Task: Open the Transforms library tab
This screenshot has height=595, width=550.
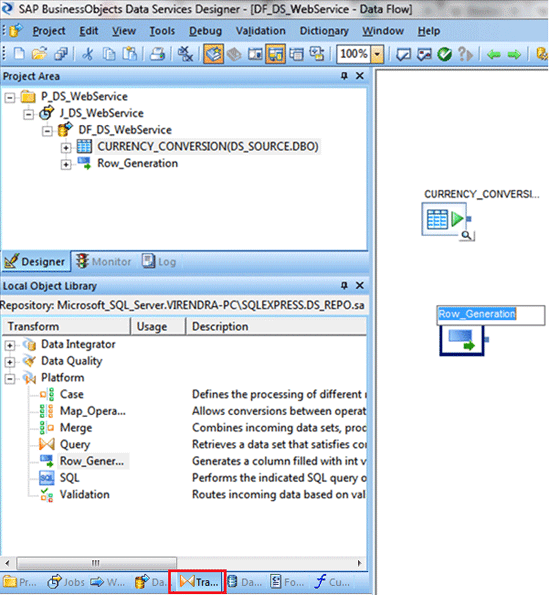Action: (198, 582)
